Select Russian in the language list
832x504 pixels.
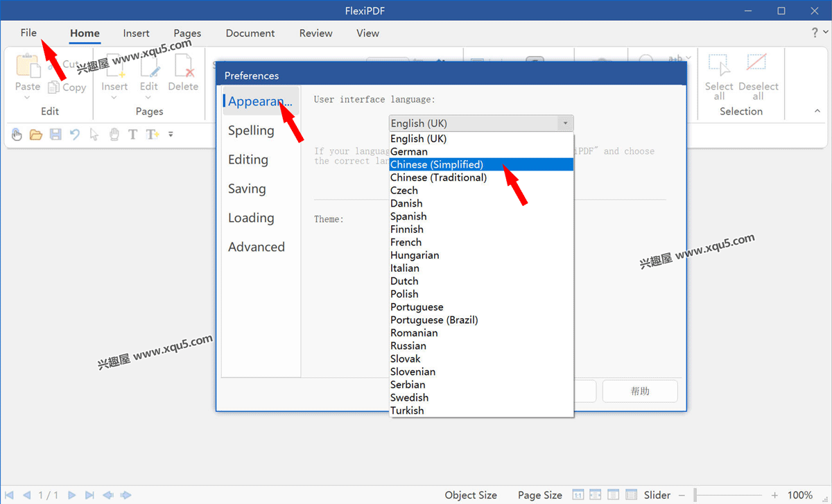coord(481,345)
